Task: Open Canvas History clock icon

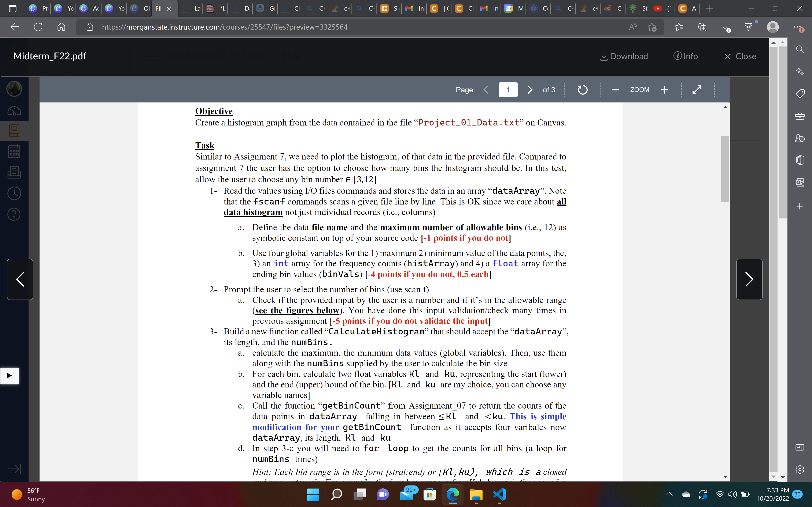Action: [14, 194]
